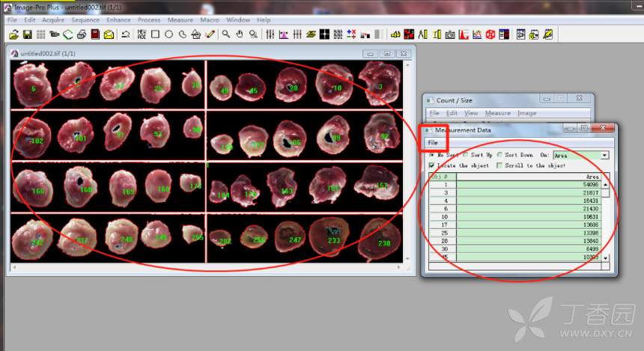
Task: Click the measurement list scroll-down arrow
Action: (605, 257)
